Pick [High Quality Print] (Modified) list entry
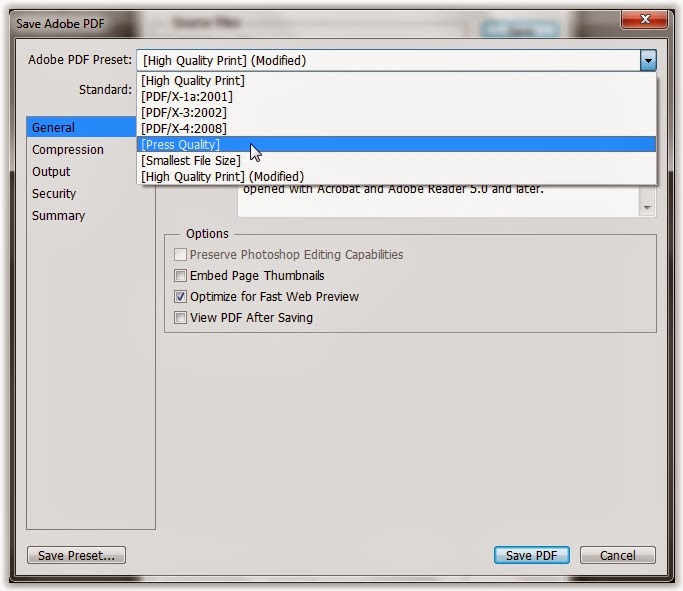This screenshot has height=591, width=683. [x=396, y=176]
